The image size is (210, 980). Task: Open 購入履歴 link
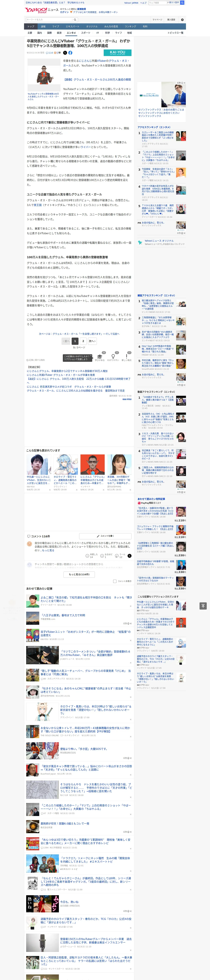pyautogui.click(x=171, y=19)
